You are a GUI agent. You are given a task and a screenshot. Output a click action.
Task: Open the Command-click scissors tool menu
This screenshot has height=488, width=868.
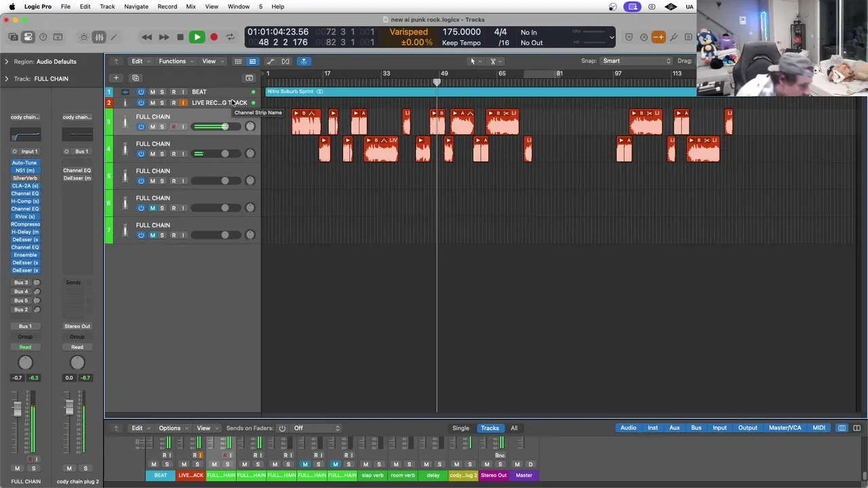[x=495, y=61]
